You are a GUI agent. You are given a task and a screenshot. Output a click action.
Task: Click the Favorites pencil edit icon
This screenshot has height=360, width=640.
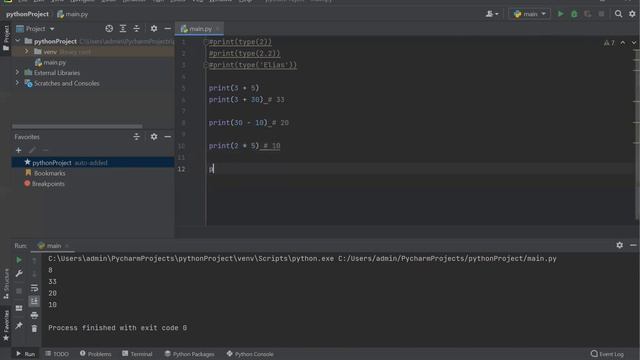click(x=32, y=150)
